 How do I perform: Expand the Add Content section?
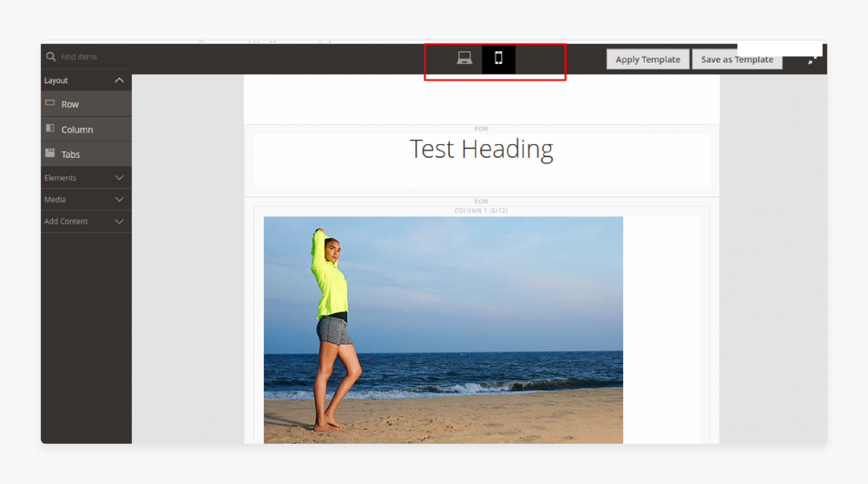tap(86, 221)
